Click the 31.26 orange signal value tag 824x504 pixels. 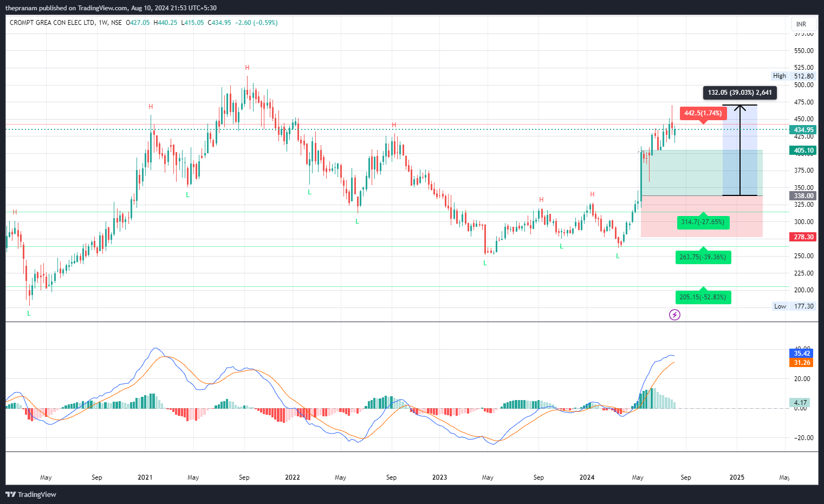(x=802, y=363)
